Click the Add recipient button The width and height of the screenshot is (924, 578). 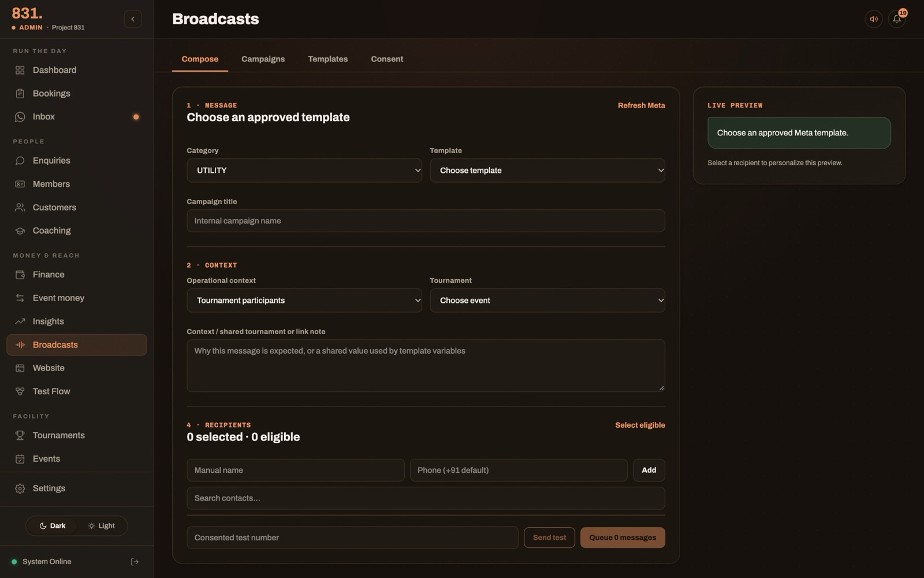tap(649, 470)
